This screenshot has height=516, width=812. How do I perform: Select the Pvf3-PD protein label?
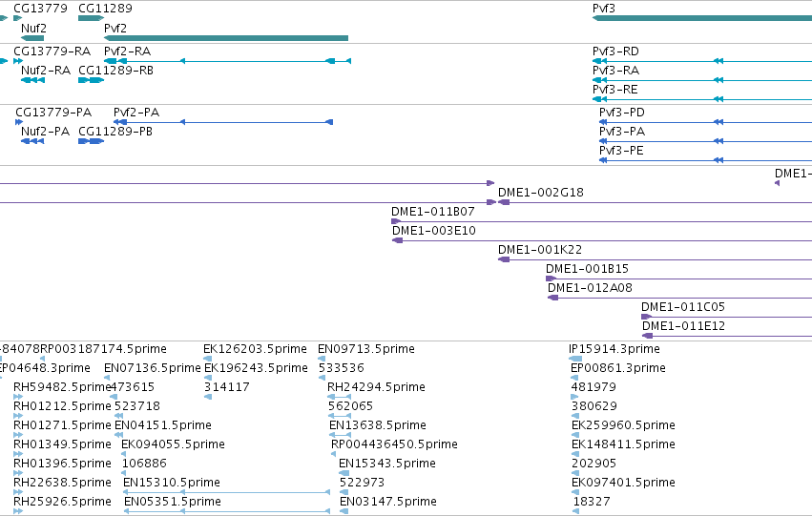(622, 113)
